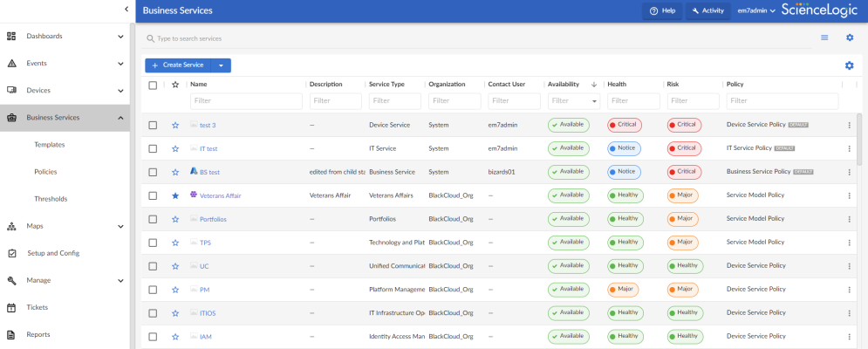This screenshot has width=868, height=349.
Task: Click the Policy column filter field
Action: click(783, 101)
